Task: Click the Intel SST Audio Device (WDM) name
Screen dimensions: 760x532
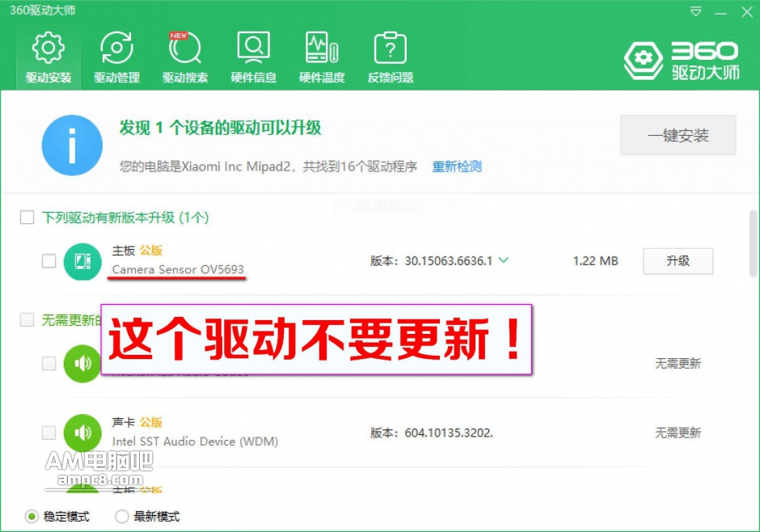Action: pyautogui.click(x=196, y=441)
